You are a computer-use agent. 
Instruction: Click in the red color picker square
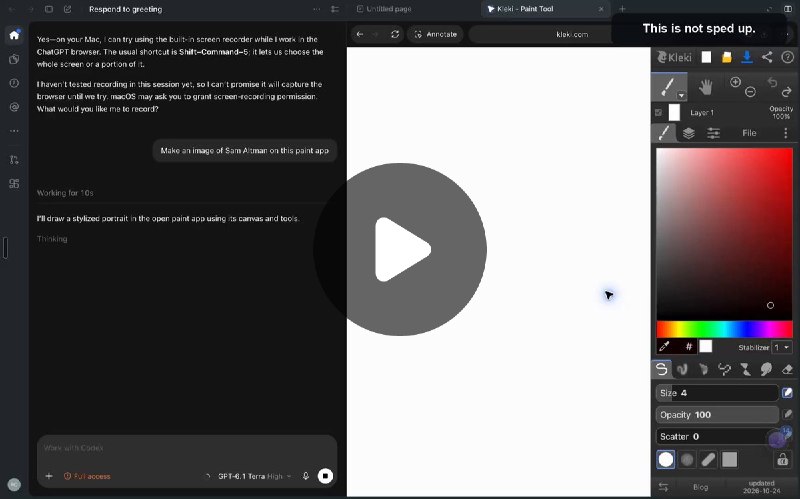pos(724,234)
